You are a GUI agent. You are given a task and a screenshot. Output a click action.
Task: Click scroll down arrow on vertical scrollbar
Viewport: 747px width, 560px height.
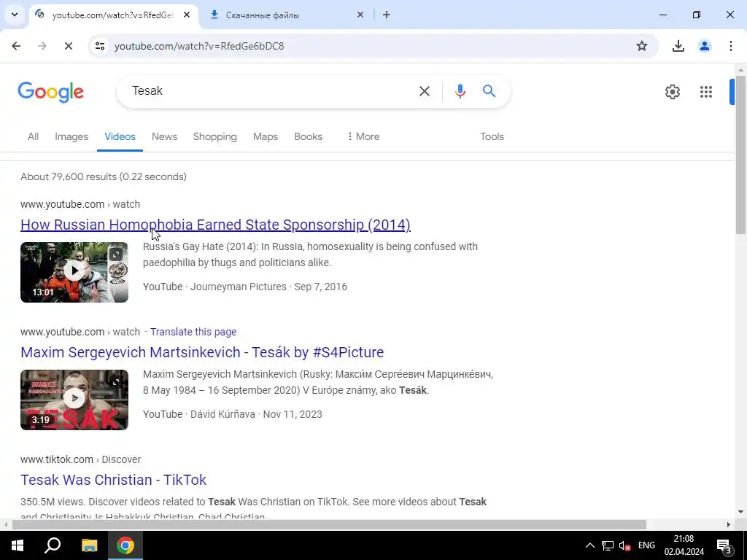pyautogui.click(x=740, y=512)
